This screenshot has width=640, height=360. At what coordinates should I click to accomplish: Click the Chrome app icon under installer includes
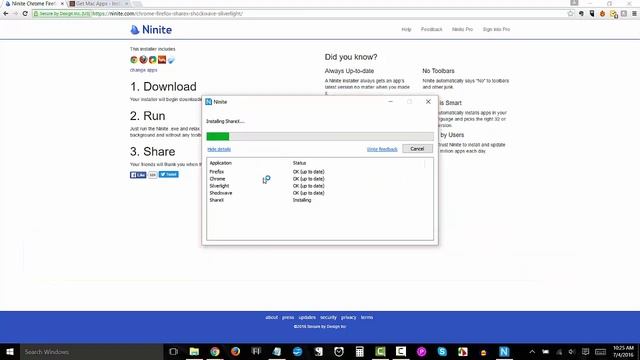134,60
